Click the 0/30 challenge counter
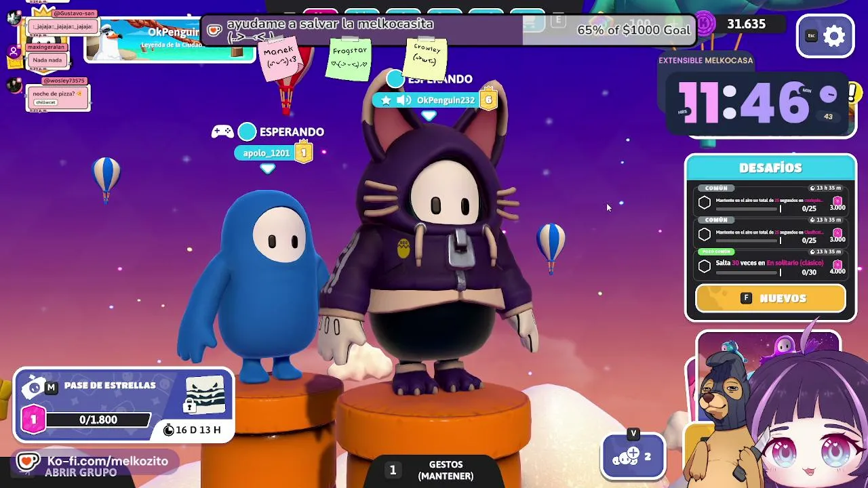The height and width of the screenshot is (488, 868). click(x=809, y=272)
